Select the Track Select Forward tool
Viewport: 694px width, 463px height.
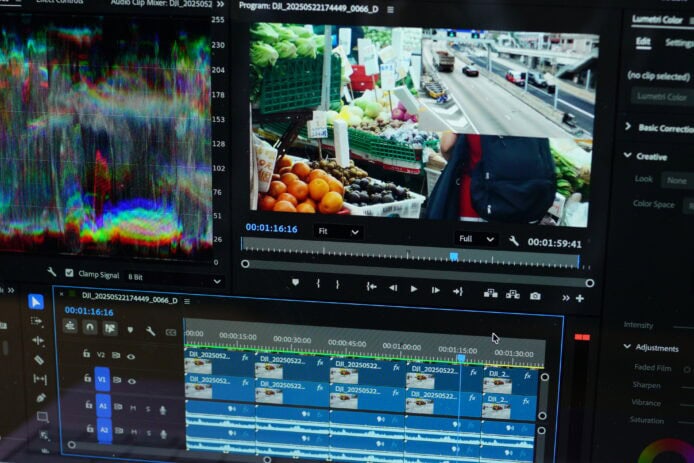[37, 321]
